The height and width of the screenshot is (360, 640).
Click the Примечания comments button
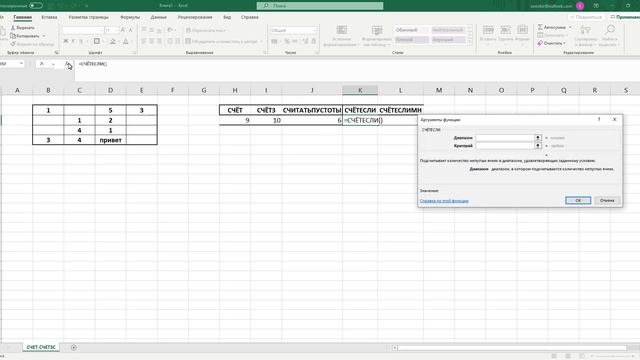pos(625,17)
